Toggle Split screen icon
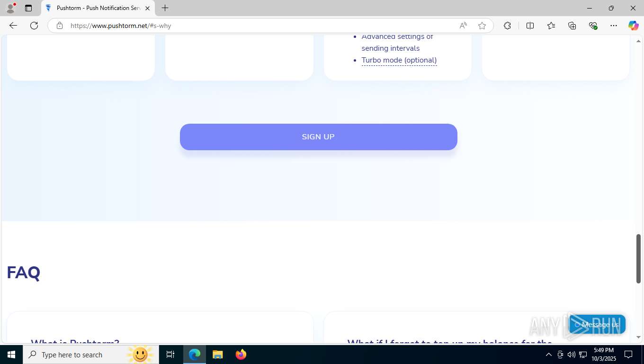This screenshot has width=644, height=364. pyautogui.click(x=530, y=26)
